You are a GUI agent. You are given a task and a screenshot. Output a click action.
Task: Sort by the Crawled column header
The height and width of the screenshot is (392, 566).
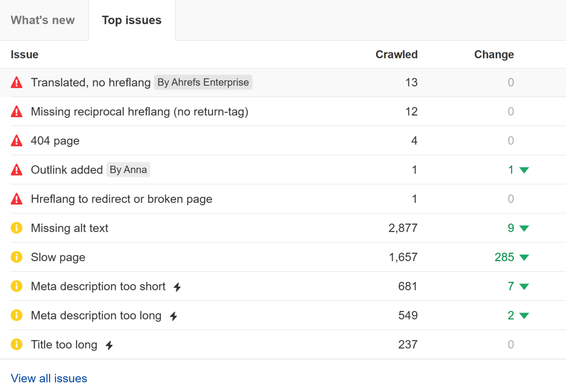click(x=396, y=54)
